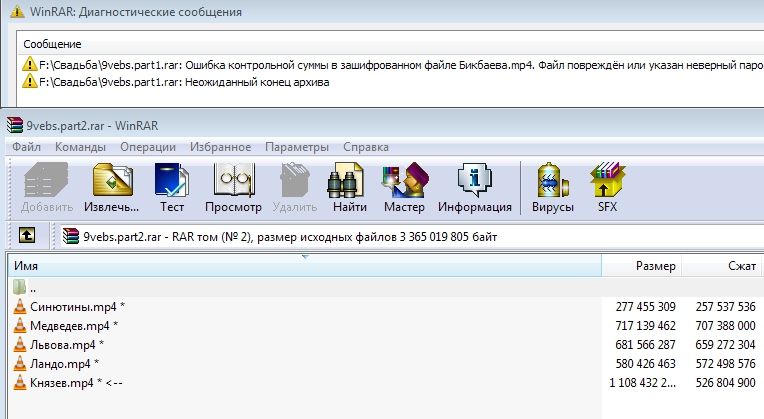Click warning icon of Неожиданный конец архива
The width and height of the screenshot is (764, 419).
pos(30,81)
